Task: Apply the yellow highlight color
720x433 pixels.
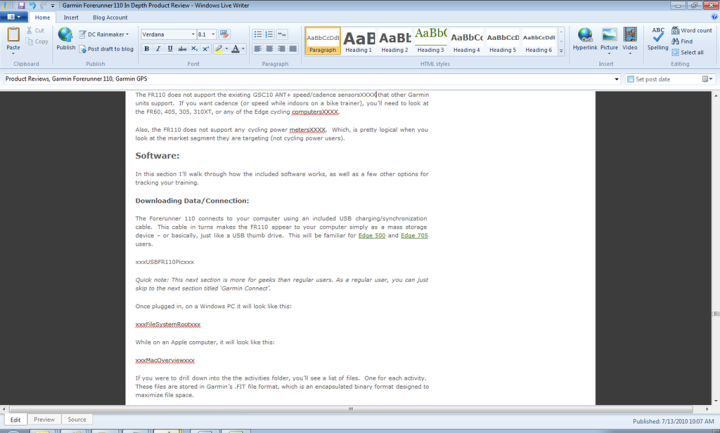Action: point(219,49)
